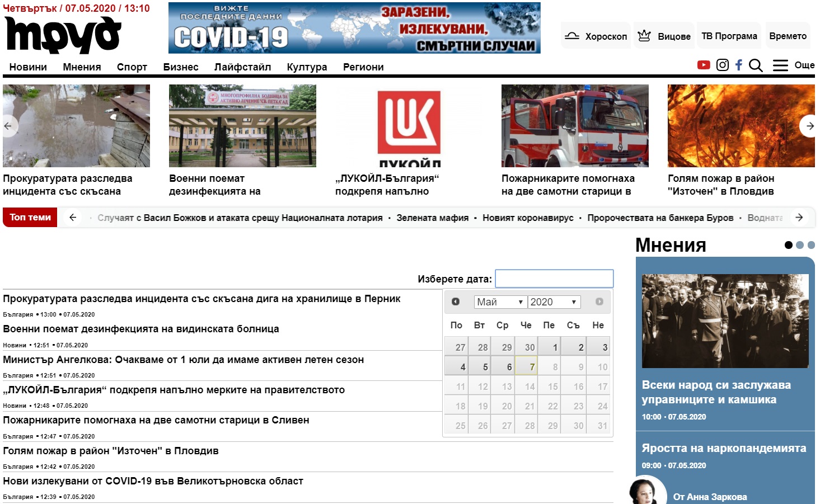820x504 pixels.
Task: Select May 1 in the calendar
Action: pyautogui.click(x=550, y=347)
